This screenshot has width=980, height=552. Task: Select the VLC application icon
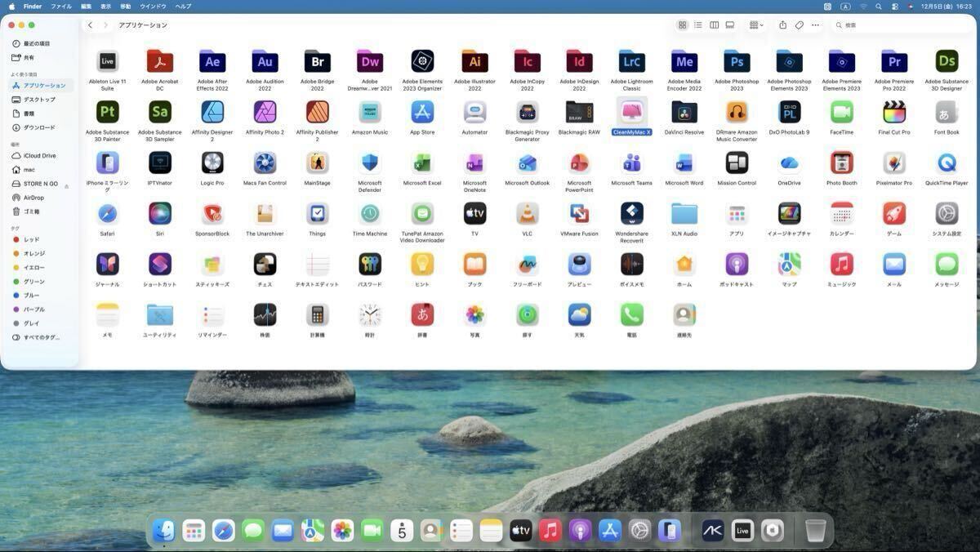527,214
